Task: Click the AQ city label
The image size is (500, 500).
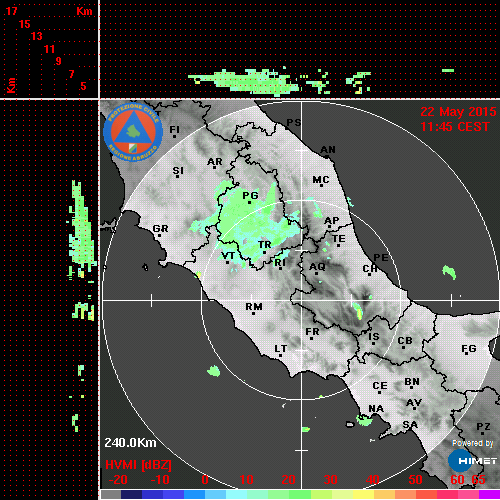Action: coord(317,267)
